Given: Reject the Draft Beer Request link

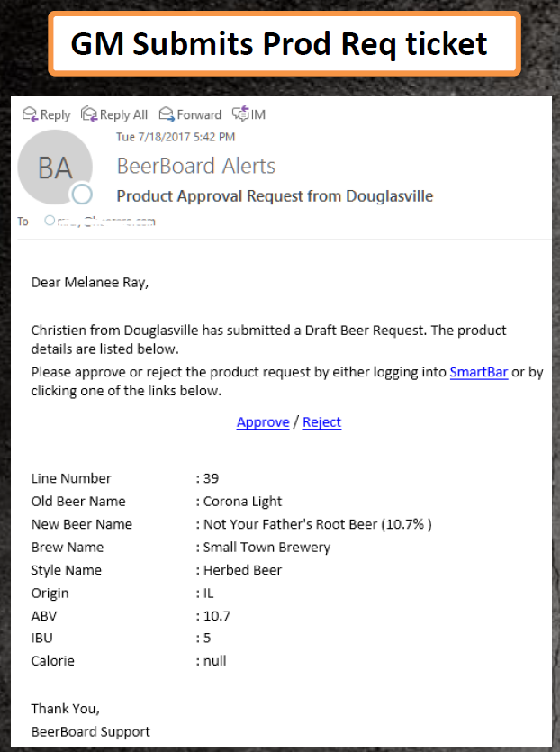Looking at the screenshot, I should pos(321,421).
